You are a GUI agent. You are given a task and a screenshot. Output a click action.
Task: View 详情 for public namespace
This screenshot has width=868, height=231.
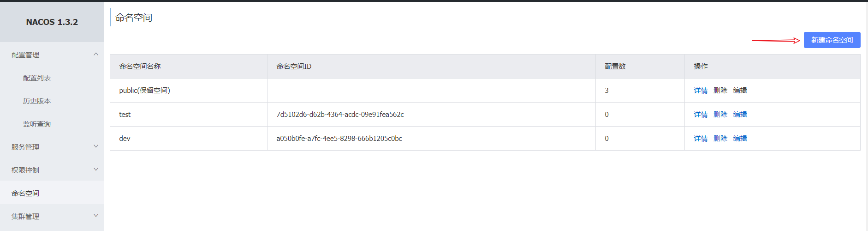point(701,91)
